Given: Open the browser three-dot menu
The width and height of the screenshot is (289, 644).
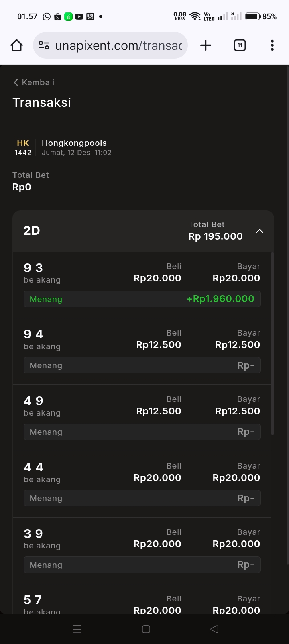Looking at the screenshot, I should point(272,45).
